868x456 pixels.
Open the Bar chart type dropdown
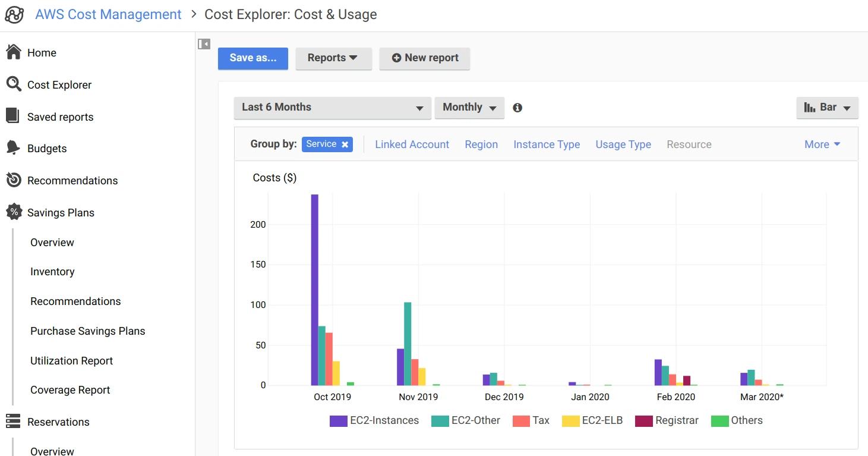[x=827, y=108]
